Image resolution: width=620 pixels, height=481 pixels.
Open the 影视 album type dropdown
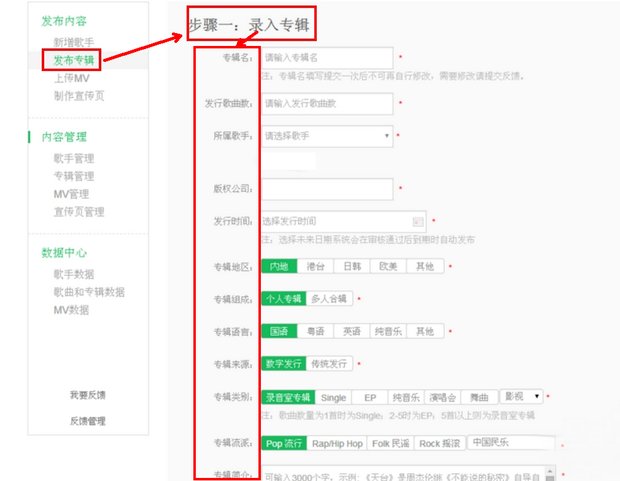(x=522, y=396)
